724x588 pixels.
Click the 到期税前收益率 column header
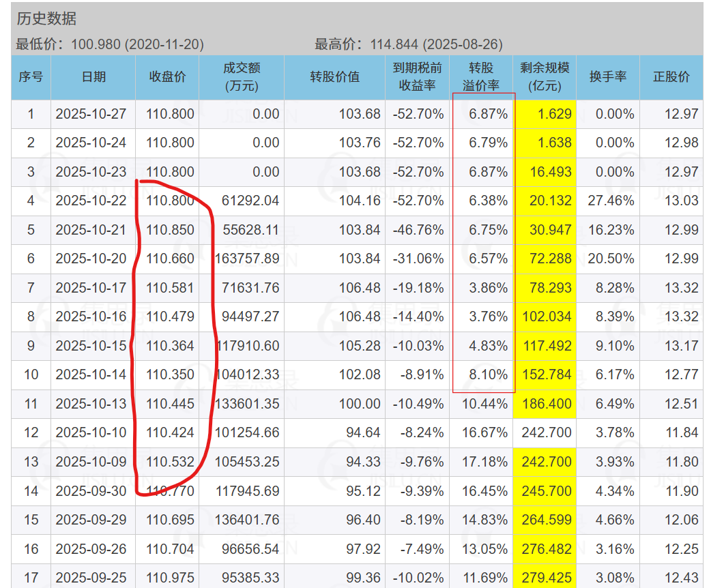[417, 77]
